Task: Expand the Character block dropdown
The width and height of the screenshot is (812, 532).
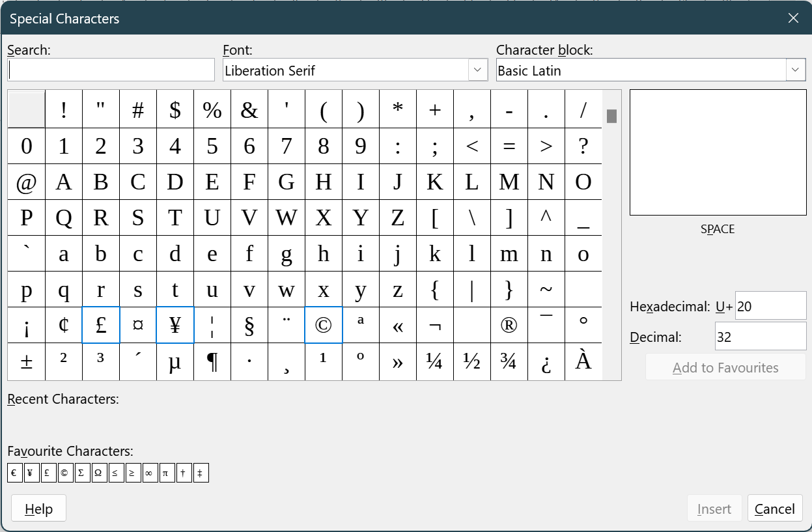Action: [795, 70]
